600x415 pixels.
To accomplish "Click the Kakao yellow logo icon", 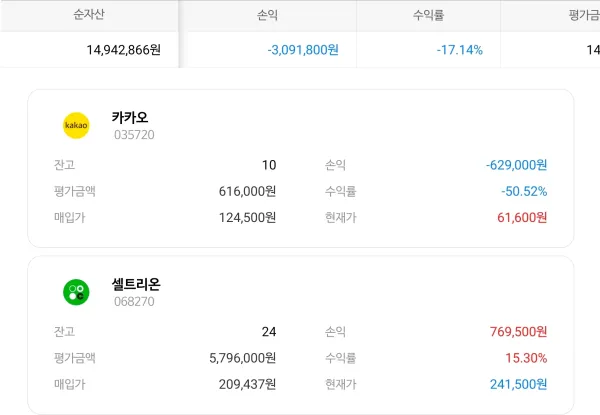I will click(x=76, y=125).
